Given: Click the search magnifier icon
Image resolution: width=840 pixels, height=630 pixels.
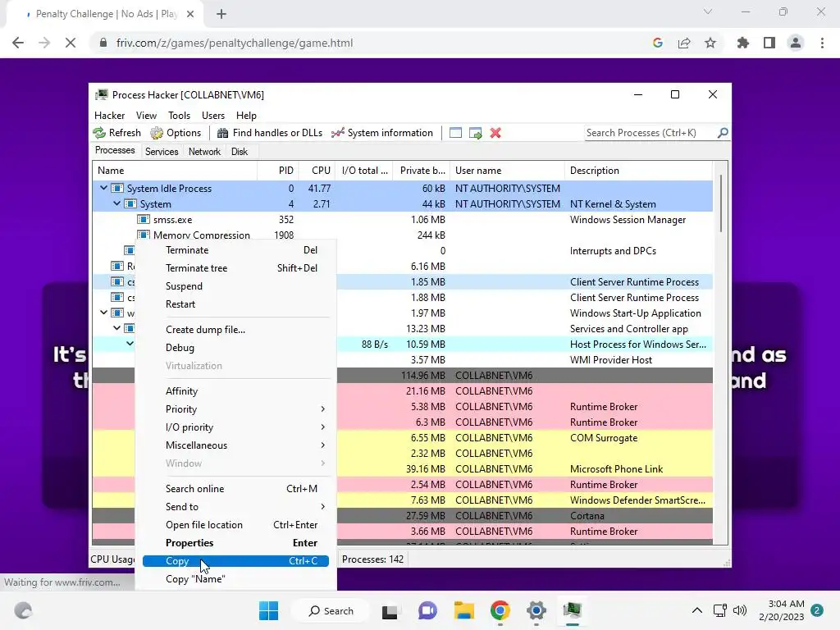Looking at the screenshot, I should coord(723,132).
